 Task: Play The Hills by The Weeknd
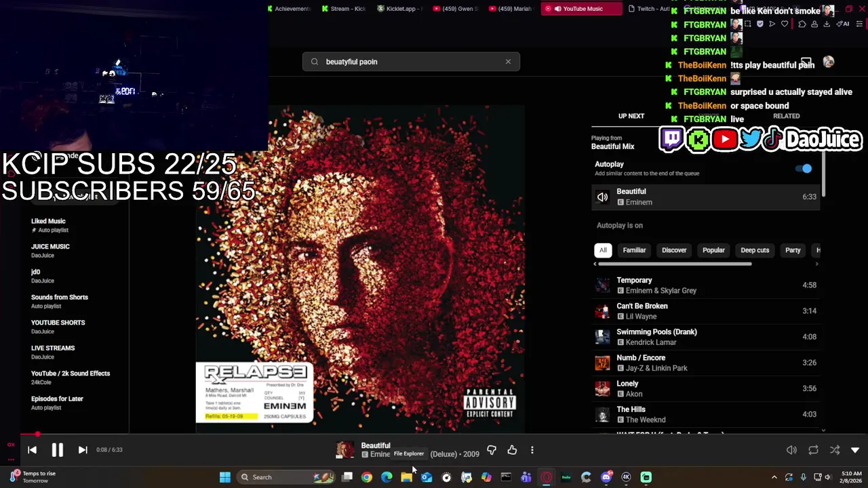click(x=705, y=414)
